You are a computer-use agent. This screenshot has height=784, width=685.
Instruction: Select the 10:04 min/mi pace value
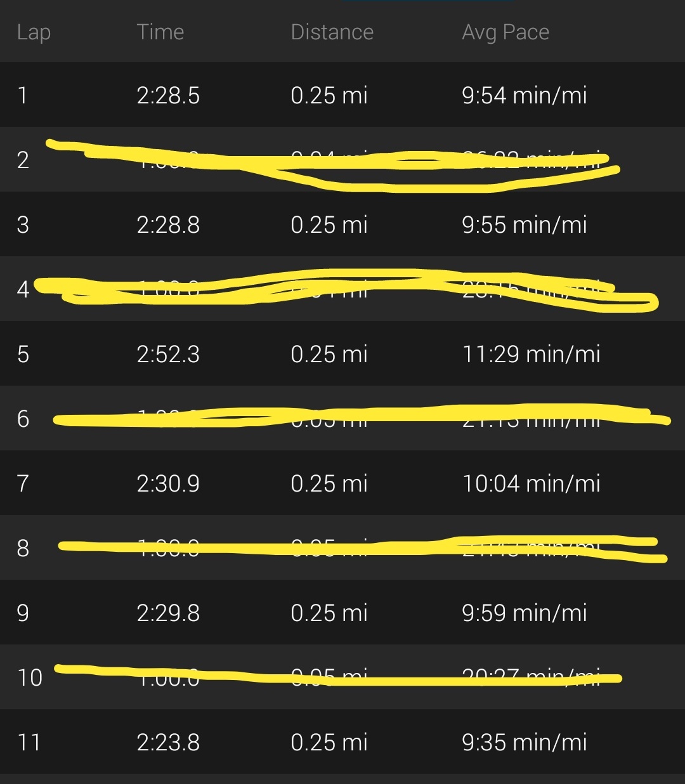pos(531,484)
